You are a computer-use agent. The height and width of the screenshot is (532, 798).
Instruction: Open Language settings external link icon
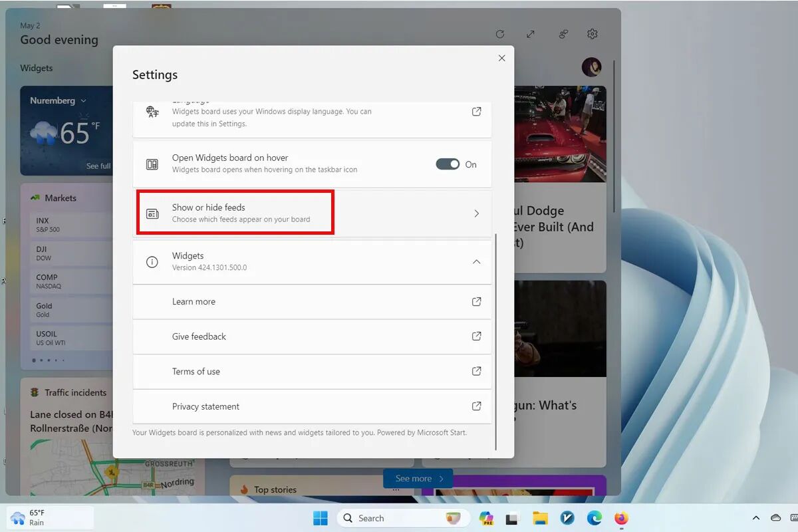tap(476, 112)
